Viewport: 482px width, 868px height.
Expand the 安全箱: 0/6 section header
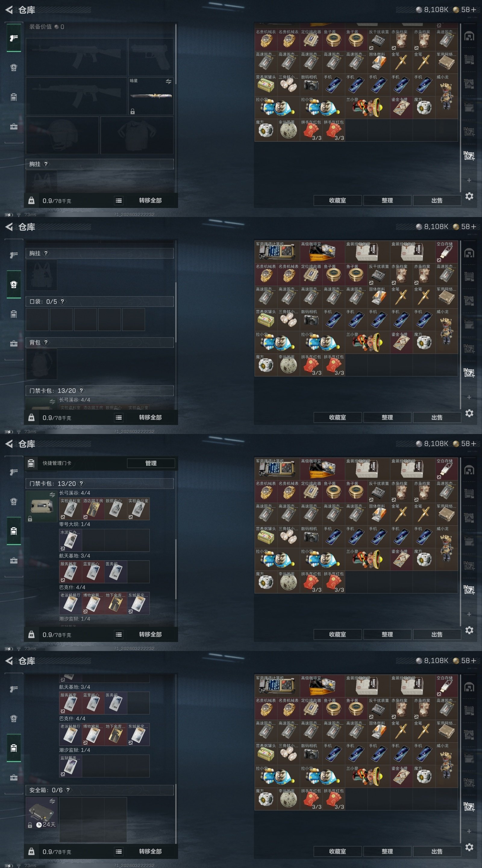[100, 790]
